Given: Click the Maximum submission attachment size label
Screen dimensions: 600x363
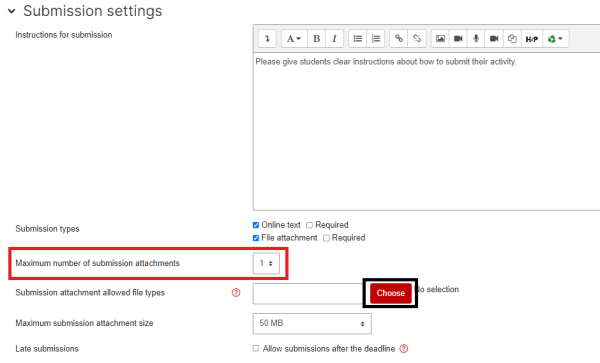Looking at the screenshot, I should tap(84, 323).
